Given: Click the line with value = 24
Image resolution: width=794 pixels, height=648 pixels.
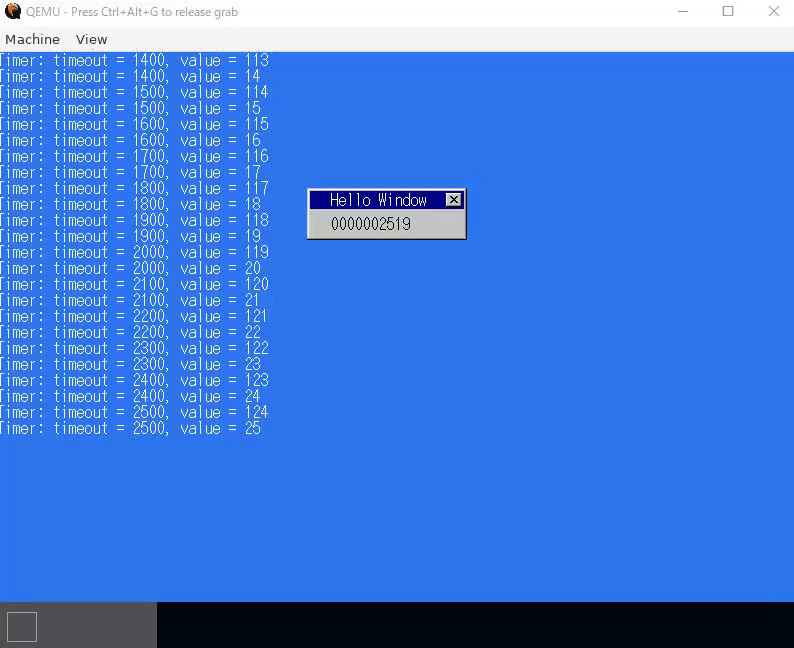Looking at the screenshot, I should [130, 397].
